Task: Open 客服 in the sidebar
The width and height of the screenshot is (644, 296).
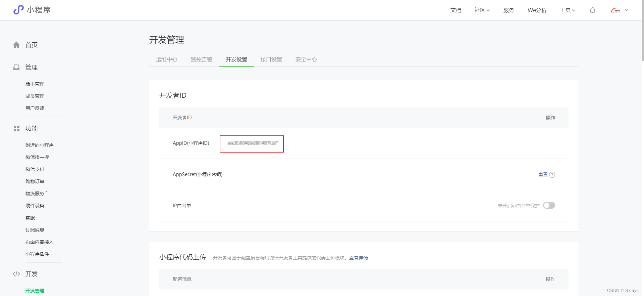Action: [x=30, y=218]
